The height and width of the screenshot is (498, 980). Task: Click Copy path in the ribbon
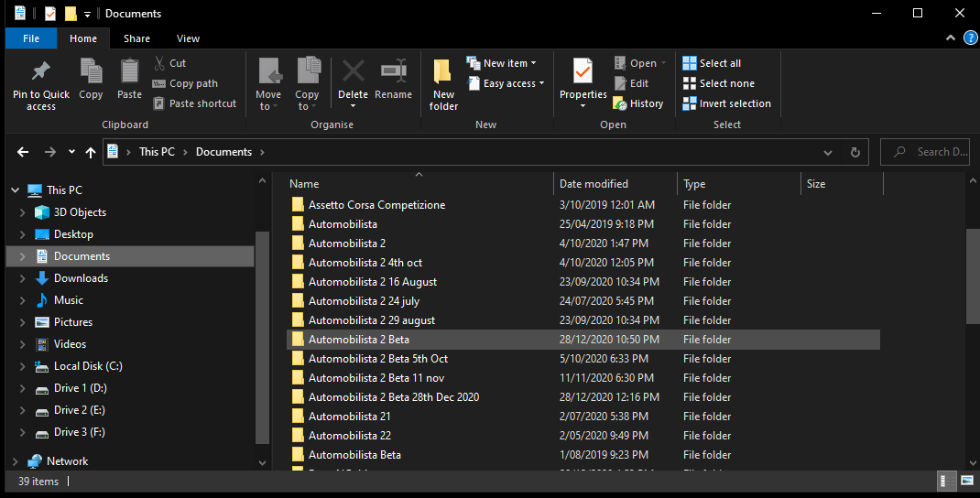click(186, 83)
